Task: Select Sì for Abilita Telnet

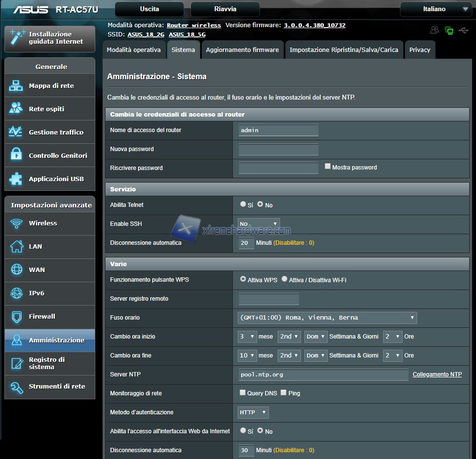Action: click(243, 204)
